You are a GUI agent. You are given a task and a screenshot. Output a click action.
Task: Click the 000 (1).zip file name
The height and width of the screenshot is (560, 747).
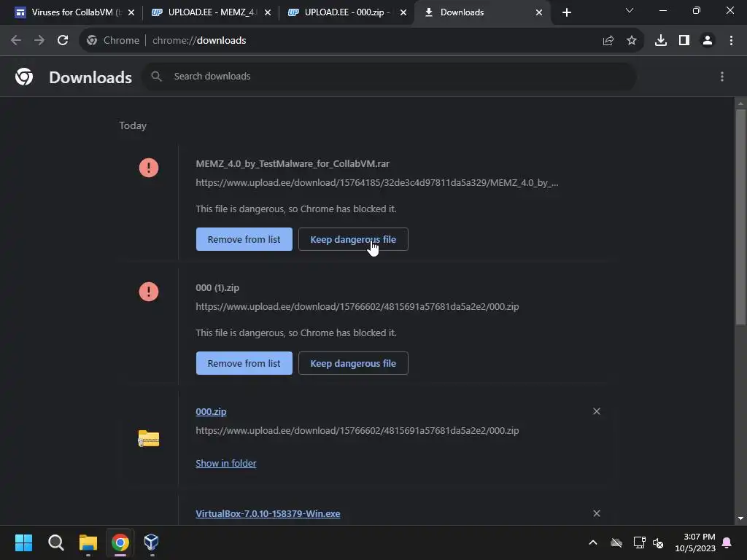217,287
